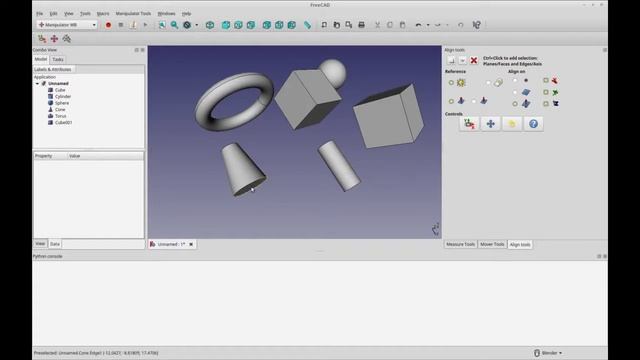Open the Macro menu
The height and width of the screenshot is (360, 640).
coord(103,13)
